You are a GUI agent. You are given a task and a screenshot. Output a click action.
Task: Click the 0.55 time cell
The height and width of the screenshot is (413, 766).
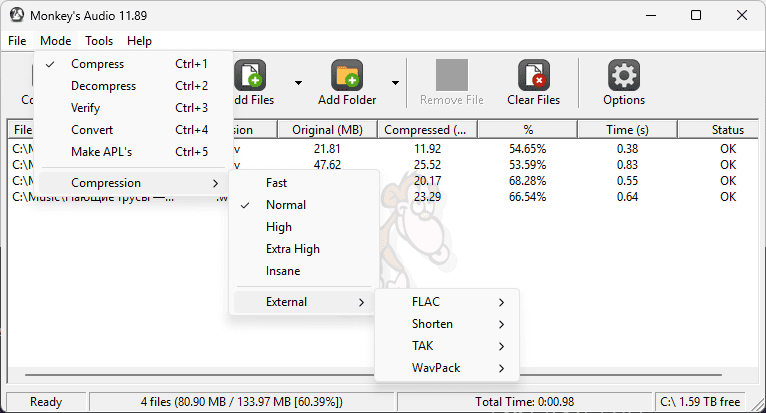tap(627, 181)
